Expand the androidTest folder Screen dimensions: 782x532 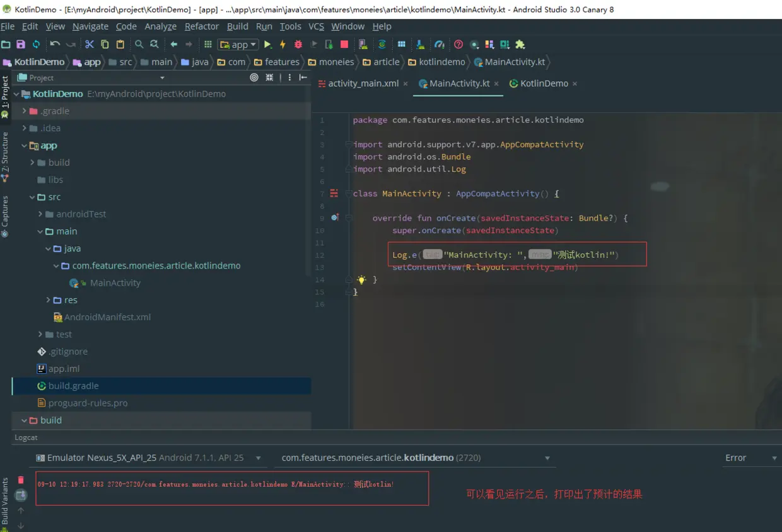(x=40, y=214)
